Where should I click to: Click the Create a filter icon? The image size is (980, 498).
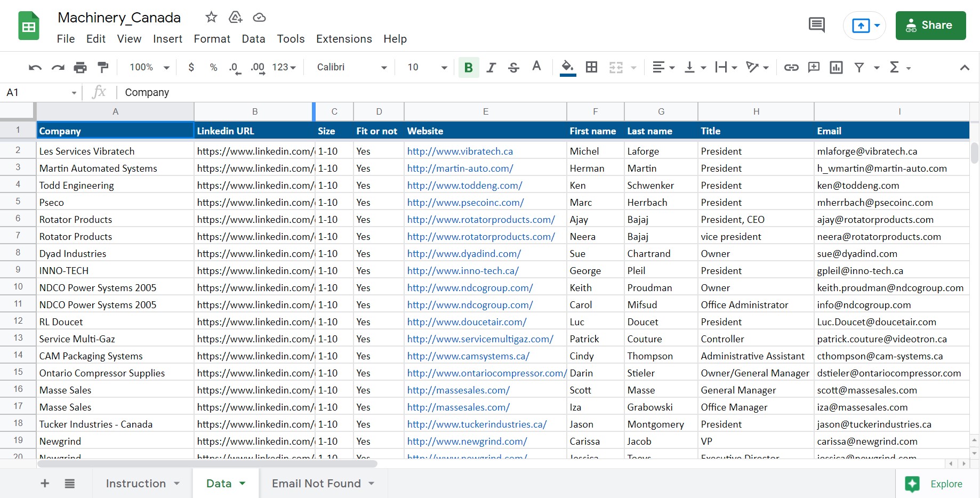point(859,67)
